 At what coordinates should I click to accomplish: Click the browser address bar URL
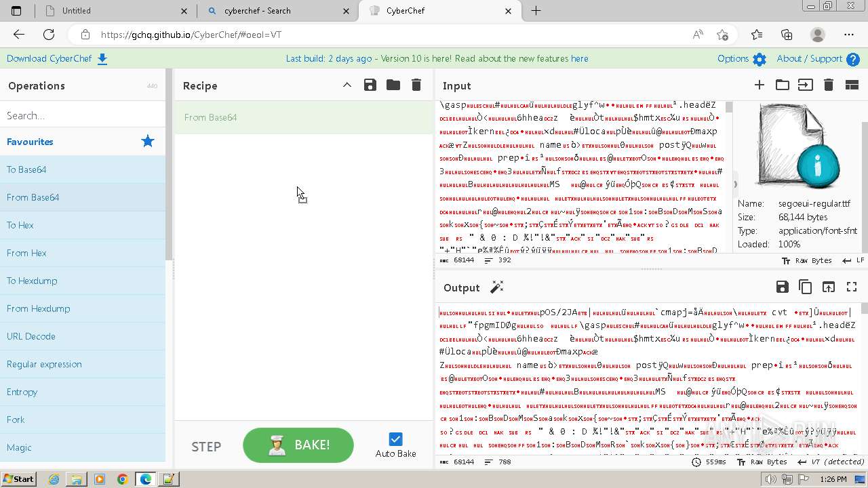tap(191, 35)
